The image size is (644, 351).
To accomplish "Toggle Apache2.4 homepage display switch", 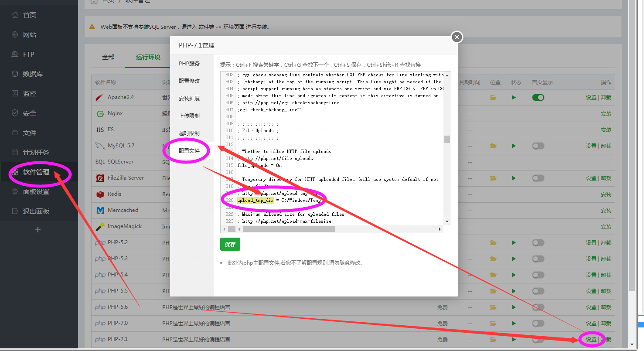I will (x=538, y=97).
